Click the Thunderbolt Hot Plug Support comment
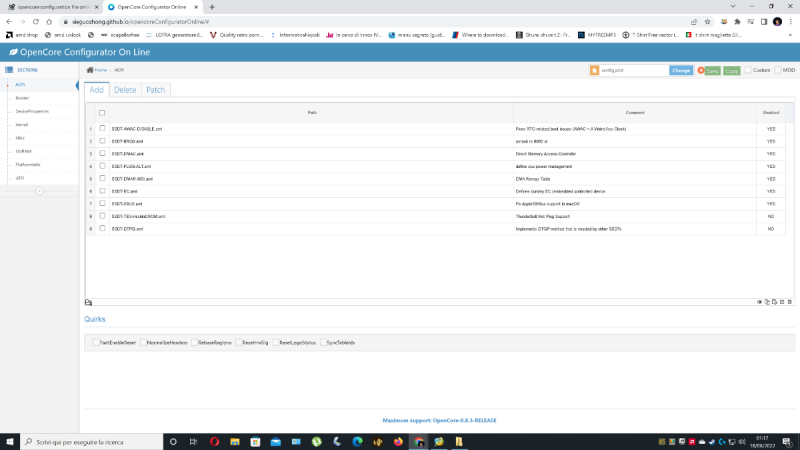Viewport: 800px width, 450px height. [543, 216]
